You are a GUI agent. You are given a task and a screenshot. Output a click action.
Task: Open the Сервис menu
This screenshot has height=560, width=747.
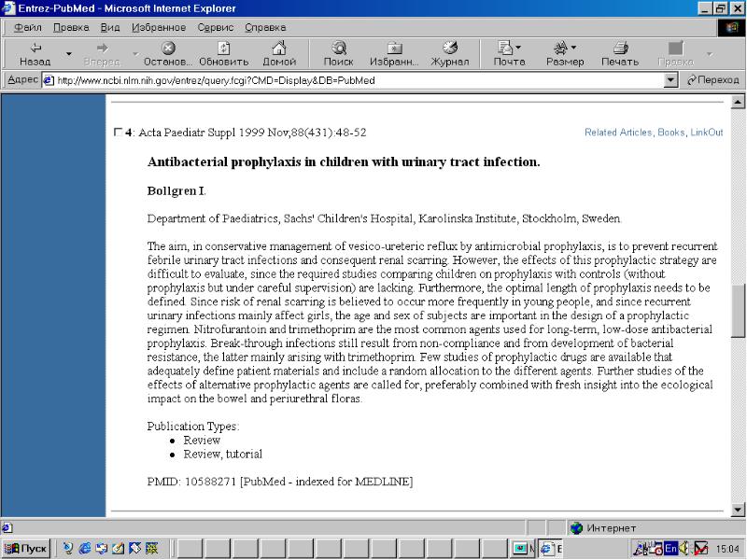(x=216, y=27)
